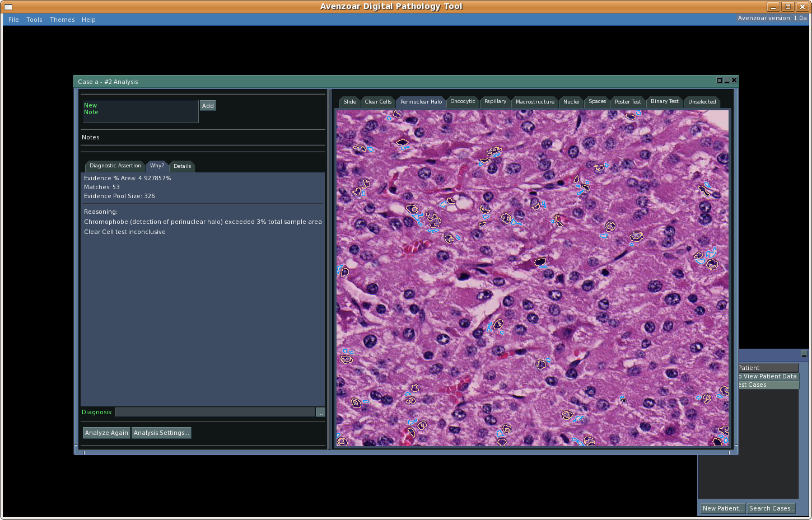Viewport: 812px width, 520px height.
Task: Maximize the Case a Analysis internal window
Action: (x=720, y=81)
